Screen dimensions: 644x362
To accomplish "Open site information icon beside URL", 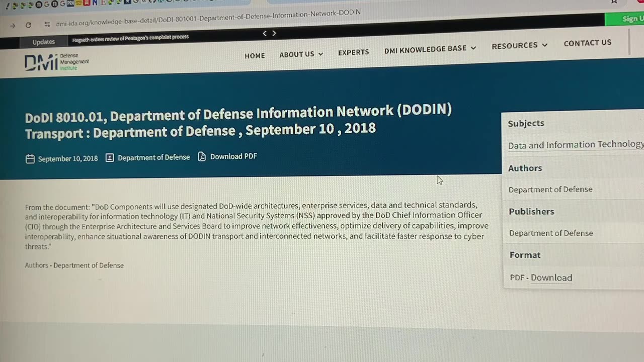I will pos(47,24).
